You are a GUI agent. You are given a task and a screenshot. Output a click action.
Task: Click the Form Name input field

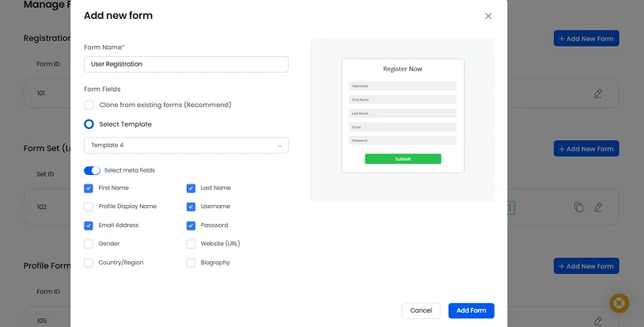(186, 64)
